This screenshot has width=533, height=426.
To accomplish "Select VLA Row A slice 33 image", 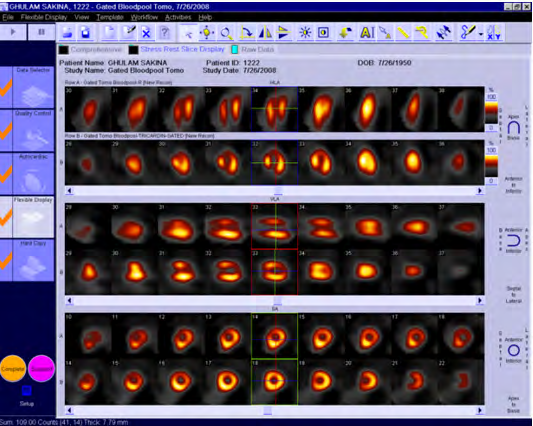I will coord(275,226).
